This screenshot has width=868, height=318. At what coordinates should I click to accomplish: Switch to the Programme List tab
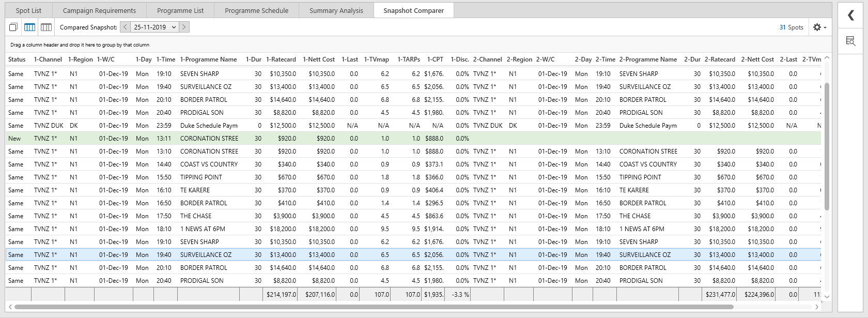pos(180,10)
